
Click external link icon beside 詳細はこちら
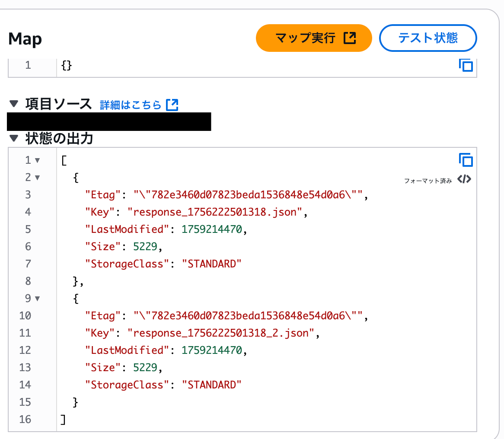click(x=172, y=105)
